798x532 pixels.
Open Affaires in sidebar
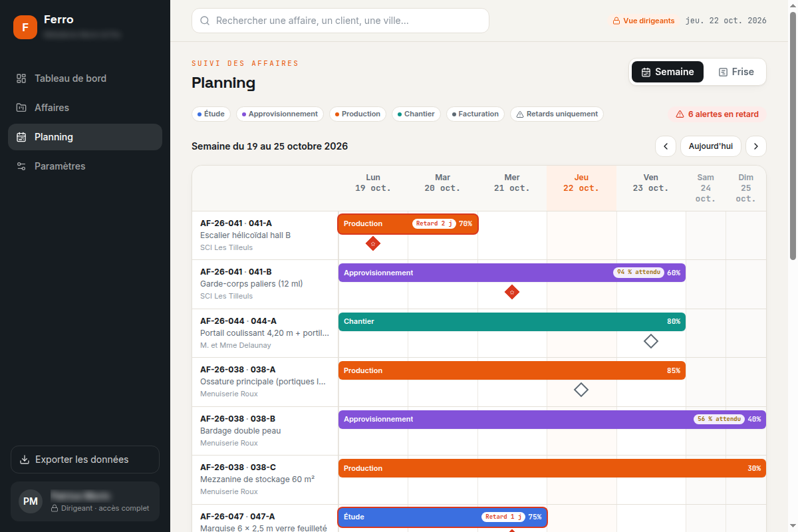85,108
